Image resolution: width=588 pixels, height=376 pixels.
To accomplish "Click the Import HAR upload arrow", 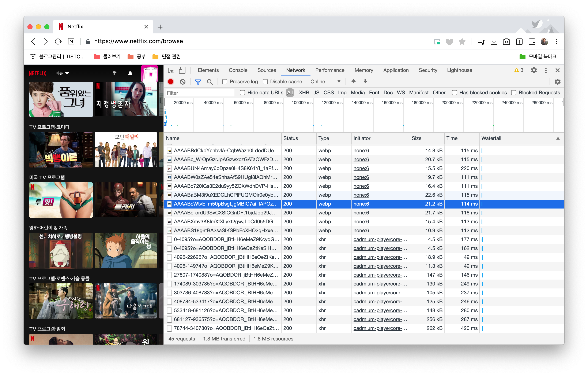I will pos(353,82).
